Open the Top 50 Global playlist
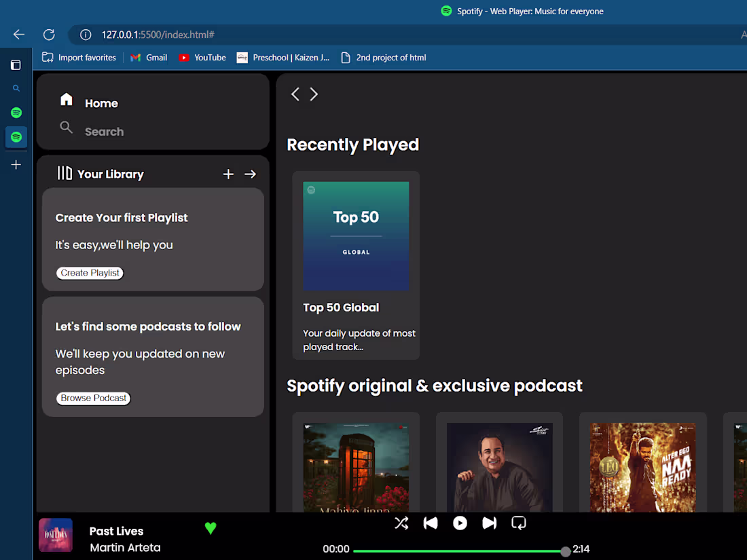 click(x=356, y=235)
